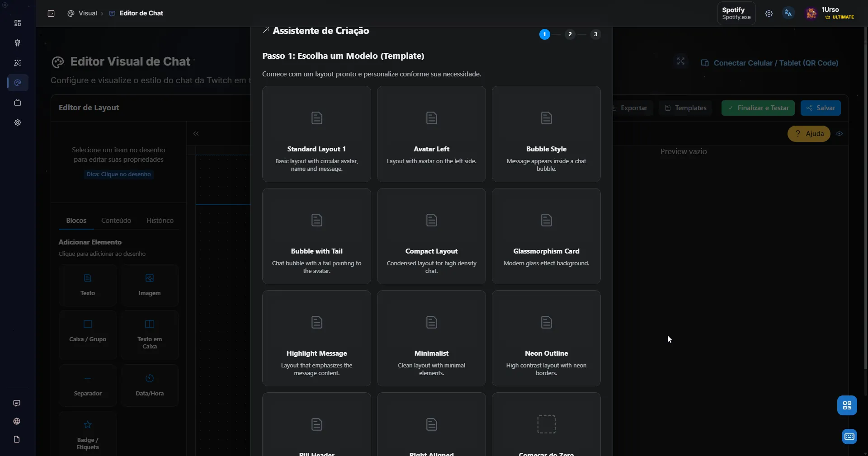Click the fullscreen expand icon

coord(681,61)
